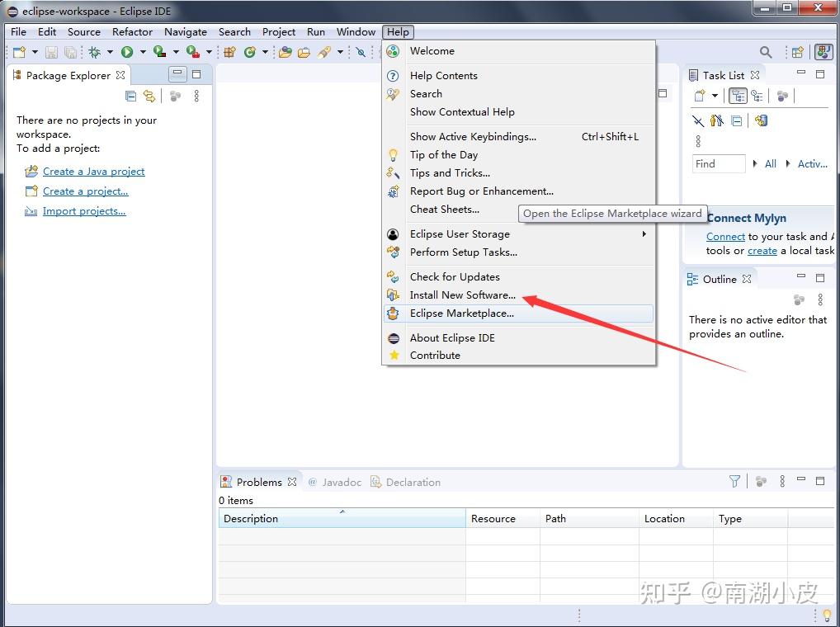Click the Import projects link
The width and height of the screenshot is (840, 627).
click(x=84, y=211)
